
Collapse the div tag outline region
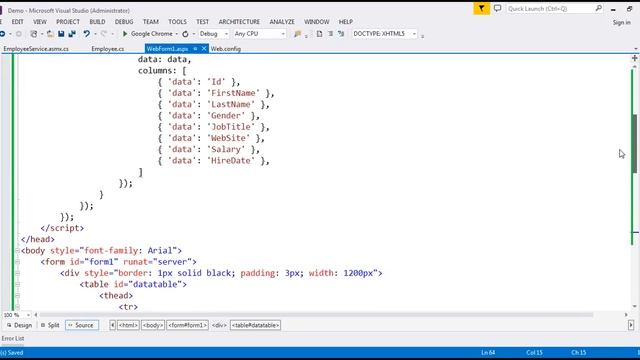18,273
